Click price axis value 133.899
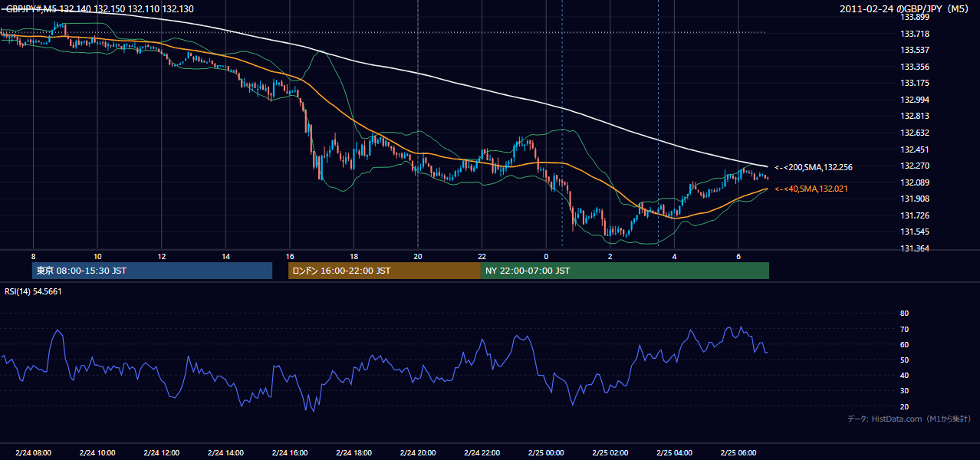The height and width of the screenshot is (460, 980). pos(915,17)
